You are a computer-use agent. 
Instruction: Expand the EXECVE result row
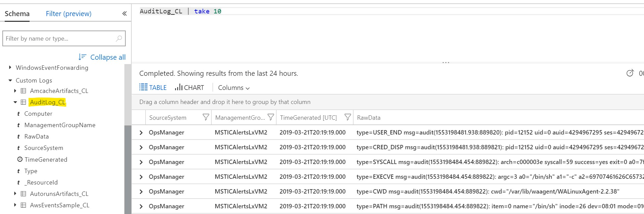pyautogui.click(x=141, y=177)
